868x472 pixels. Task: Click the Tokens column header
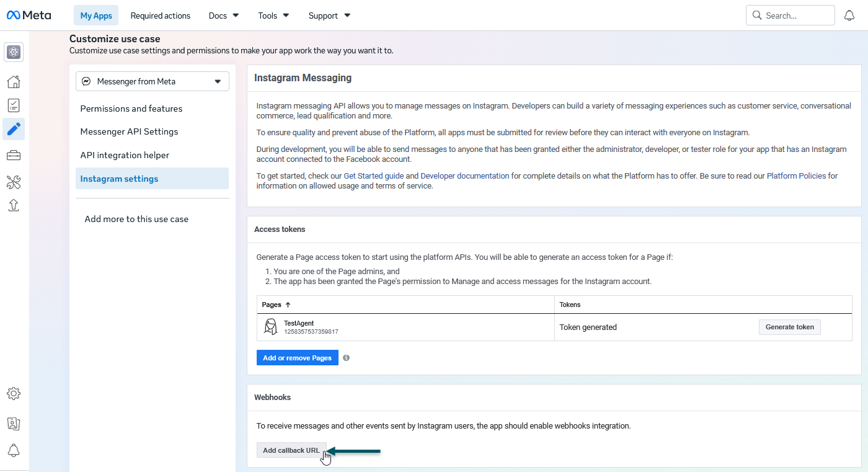[x=570, y=305]
